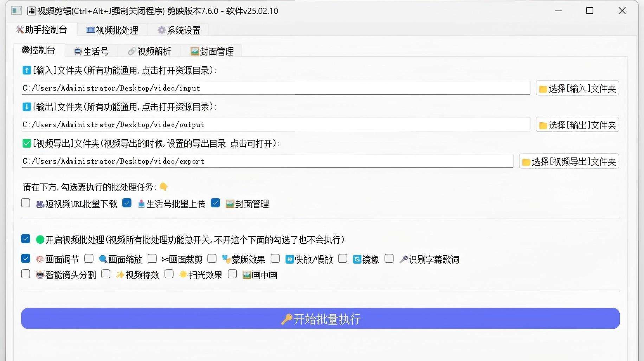
Task: Click the green checkmark video export icon
Action: click(27, 143)
